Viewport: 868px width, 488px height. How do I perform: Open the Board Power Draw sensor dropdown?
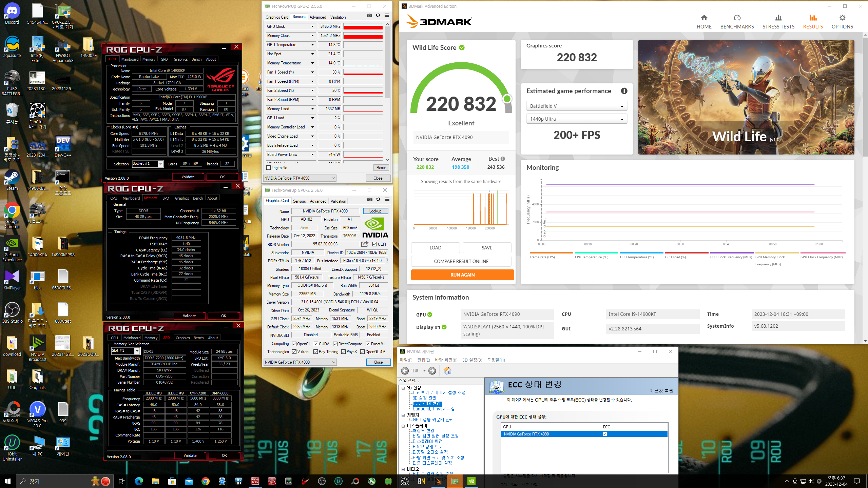coord(312,155)
